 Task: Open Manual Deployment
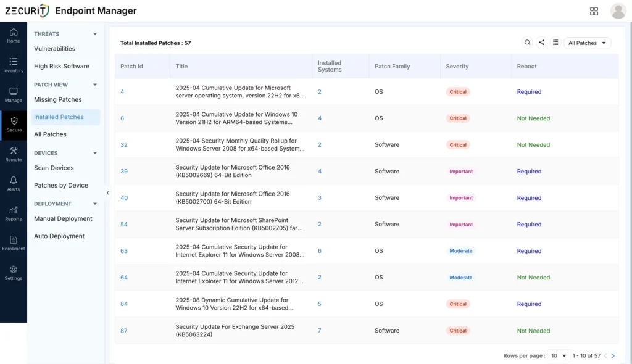click(63, 219)
